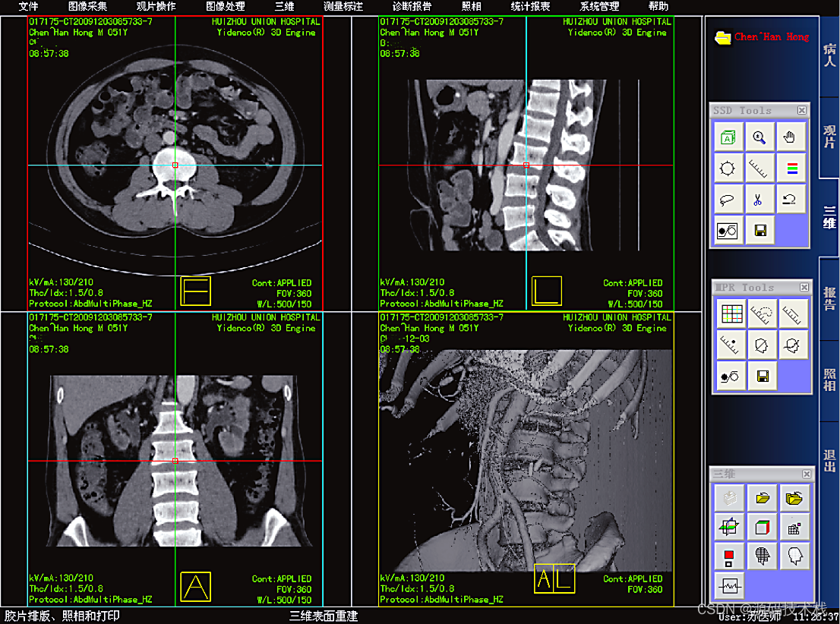
Task: Click the AL orientation marker in the 3D view
Action: [x=554, y=578]
